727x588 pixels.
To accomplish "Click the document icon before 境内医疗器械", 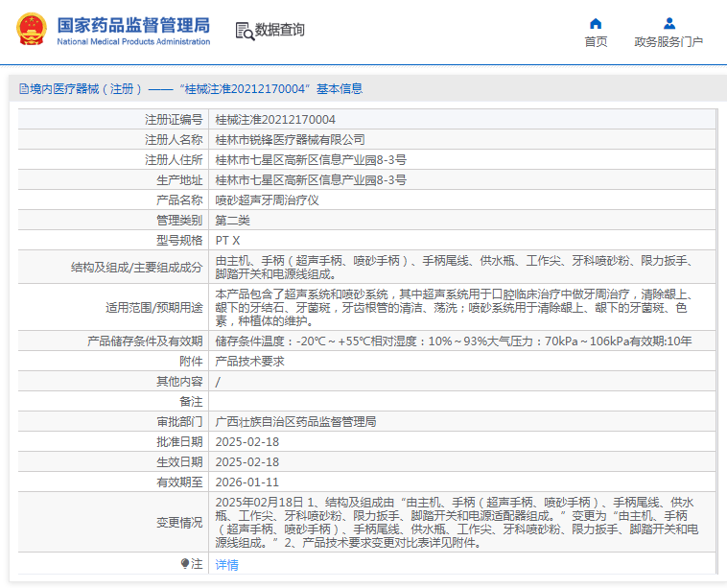I will 24,88.
